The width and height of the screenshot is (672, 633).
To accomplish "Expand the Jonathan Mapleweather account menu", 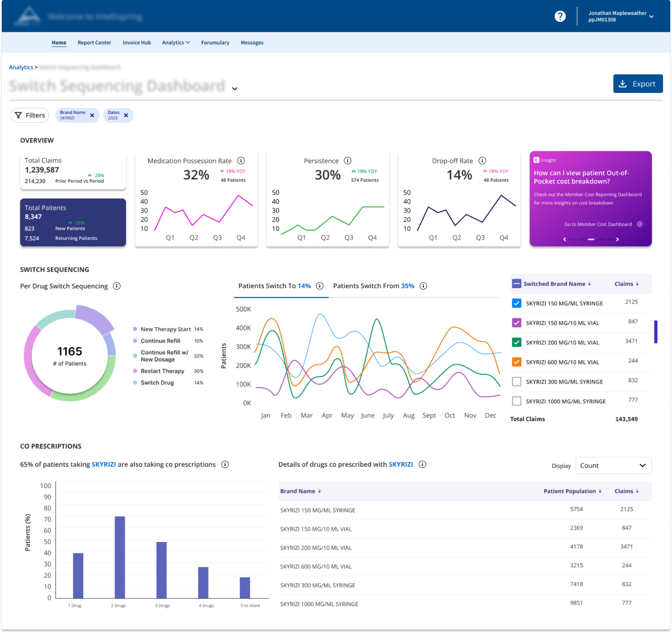I will coord(652,17).
